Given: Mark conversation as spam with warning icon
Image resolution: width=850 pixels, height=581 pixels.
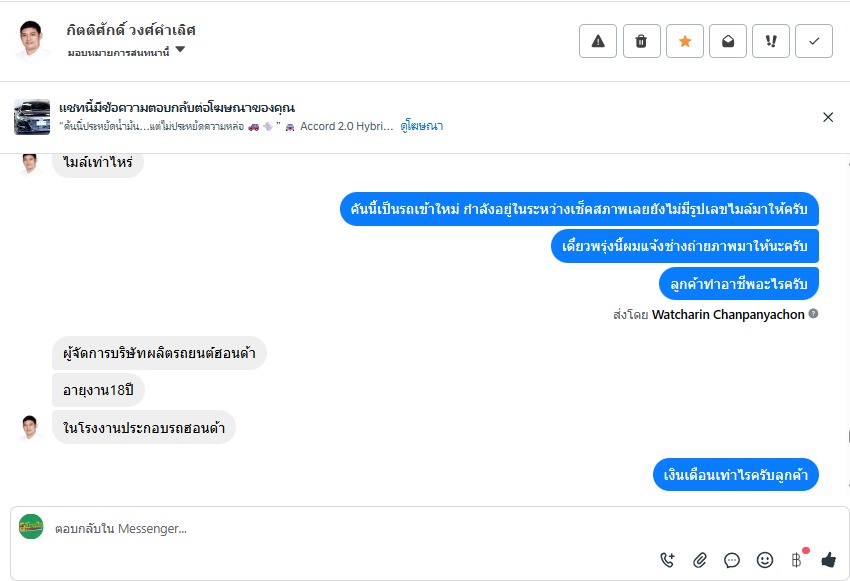Looking at the screenshot, I should pos(598,41).
